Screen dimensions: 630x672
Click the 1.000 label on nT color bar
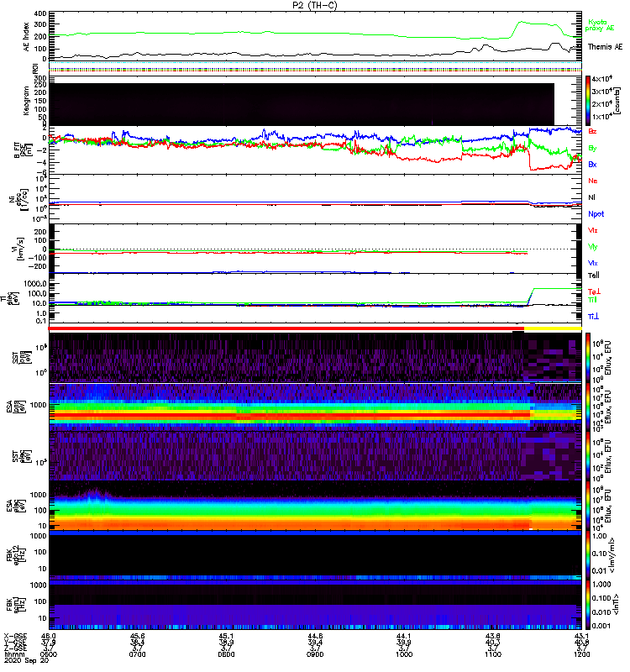tap(601, 584)
